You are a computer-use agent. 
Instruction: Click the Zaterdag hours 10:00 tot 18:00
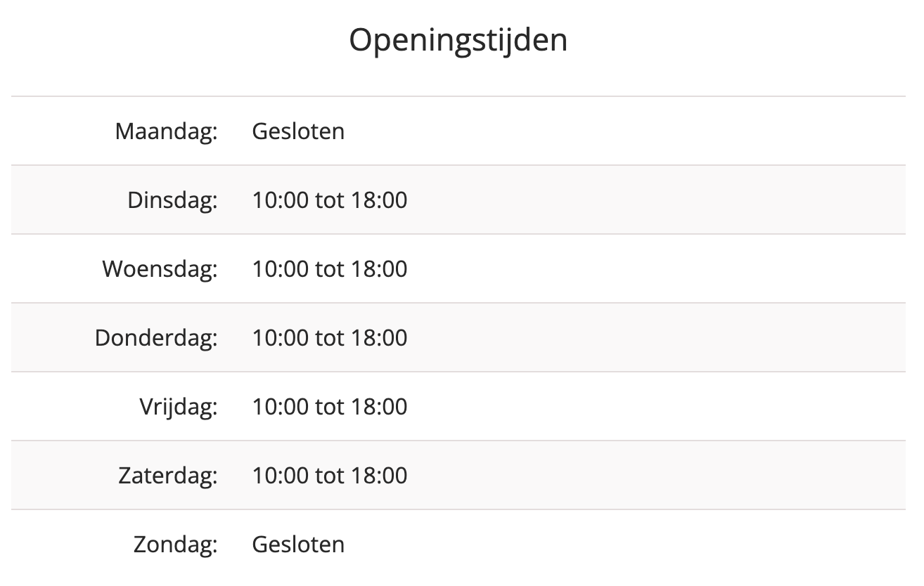point(330,476)
